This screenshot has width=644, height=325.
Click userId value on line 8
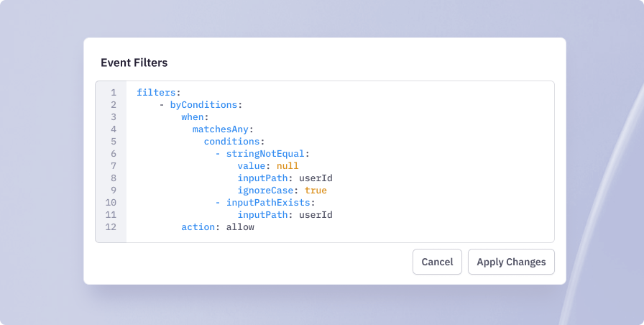pyautogui.click(x=316, y=178)
